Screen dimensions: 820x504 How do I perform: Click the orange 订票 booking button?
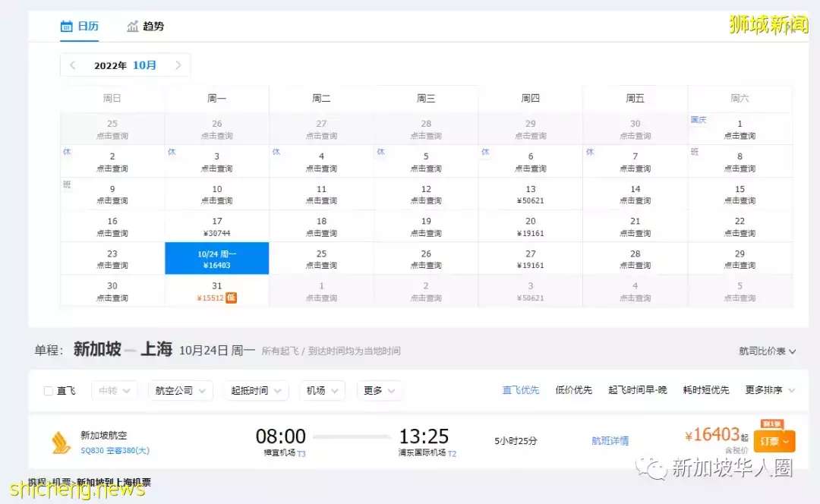[x=774, y=440]
